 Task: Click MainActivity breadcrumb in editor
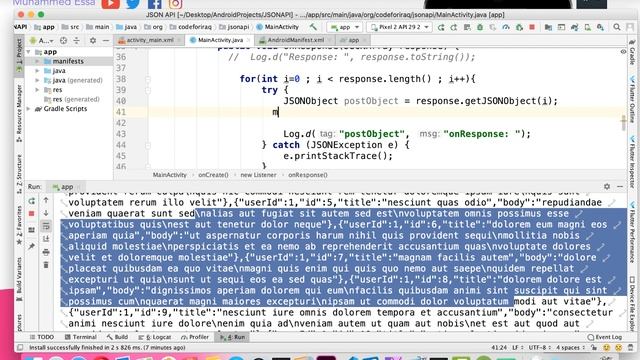click(x=169, y=175)
